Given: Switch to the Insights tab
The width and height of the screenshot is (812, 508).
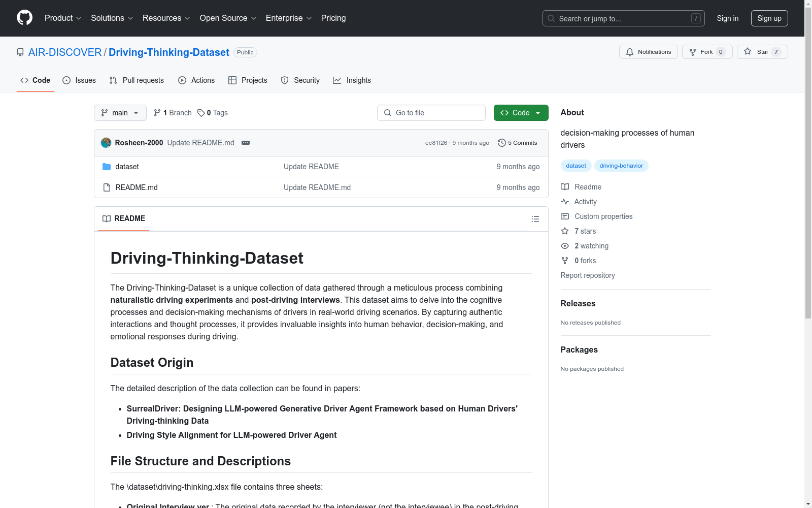Looking at the screenshot, I should click(x=352, y=80).
